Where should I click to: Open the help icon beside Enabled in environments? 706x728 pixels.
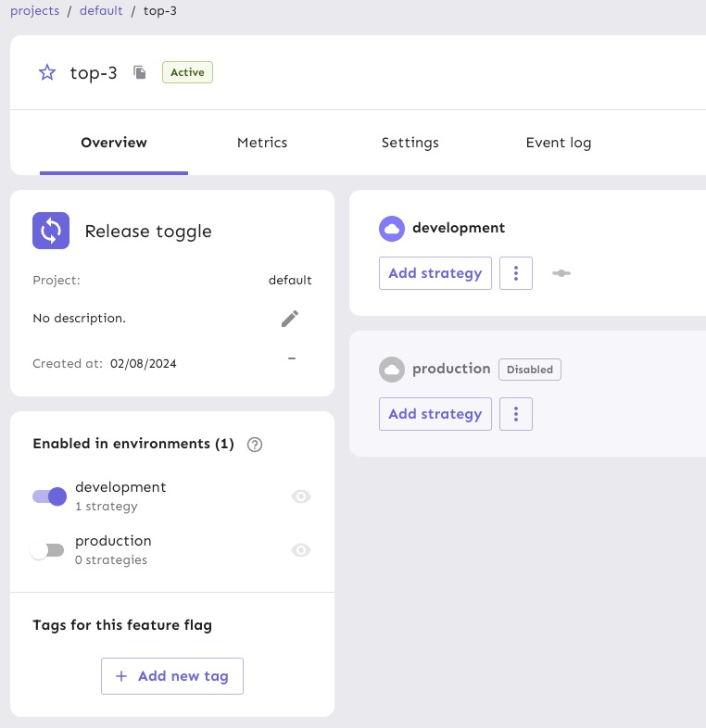tap(256, 445)
